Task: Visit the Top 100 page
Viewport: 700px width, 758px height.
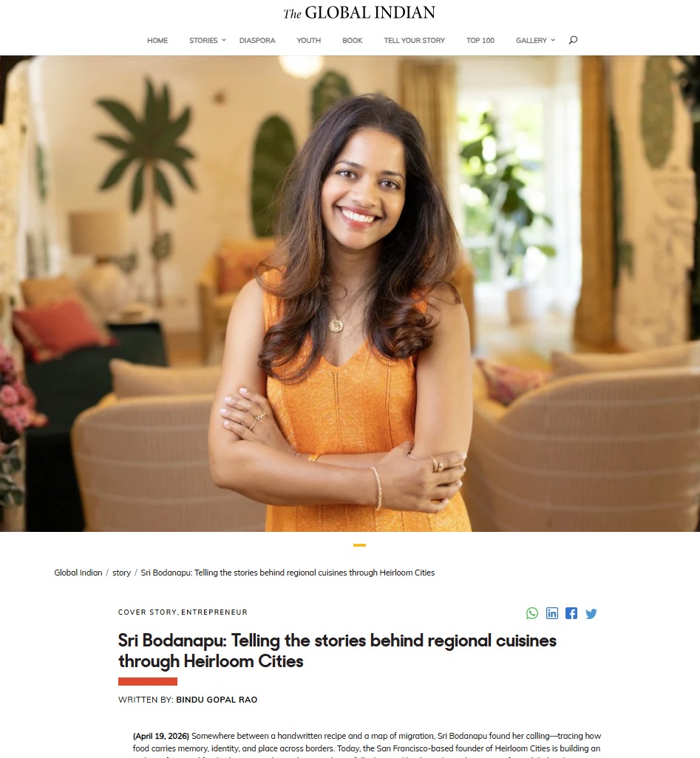Action: [480, 41]
